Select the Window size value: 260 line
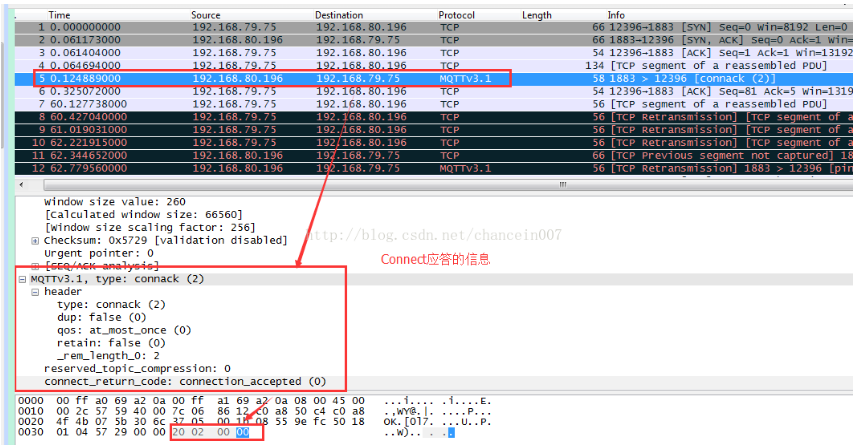 tap(115, 202)
